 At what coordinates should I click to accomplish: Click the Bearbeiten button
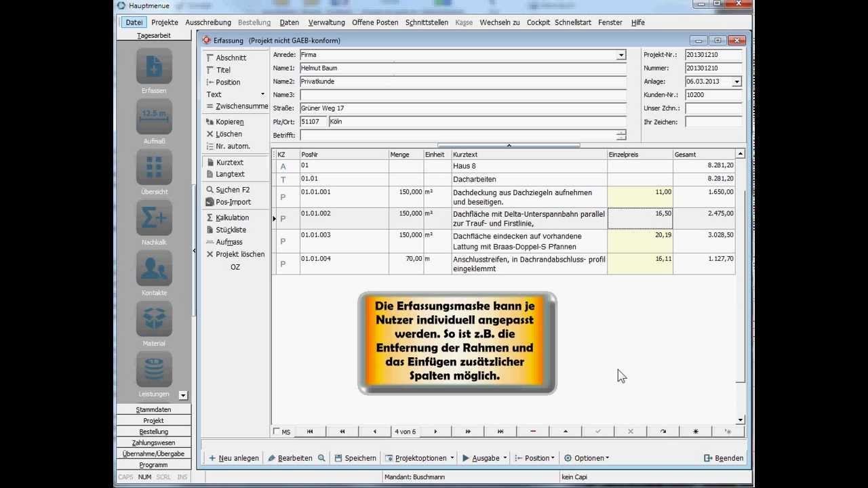(290, 458)
